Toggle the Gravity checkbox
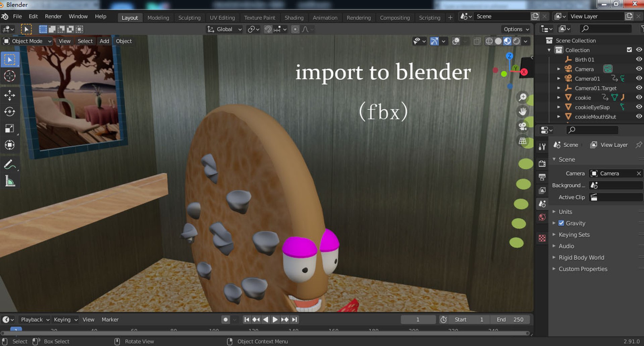 click(561, 223)
